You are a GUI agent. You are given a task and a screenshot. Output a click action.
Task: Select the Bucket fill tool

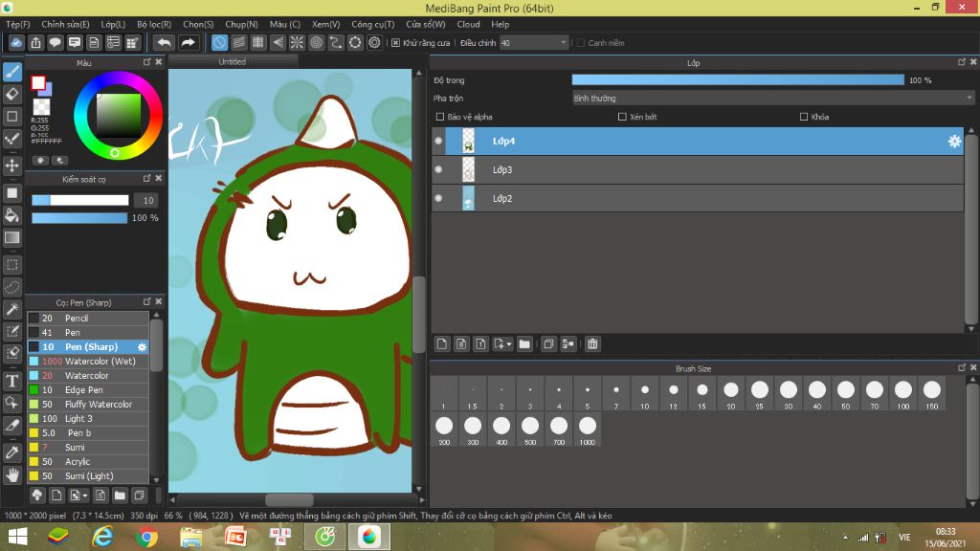12,215
